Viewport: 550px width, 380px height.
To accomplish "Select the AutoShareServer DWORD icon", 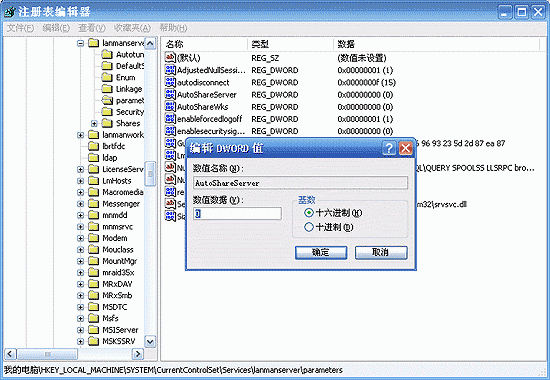I will pyautogui.click(x=170, y=94).
